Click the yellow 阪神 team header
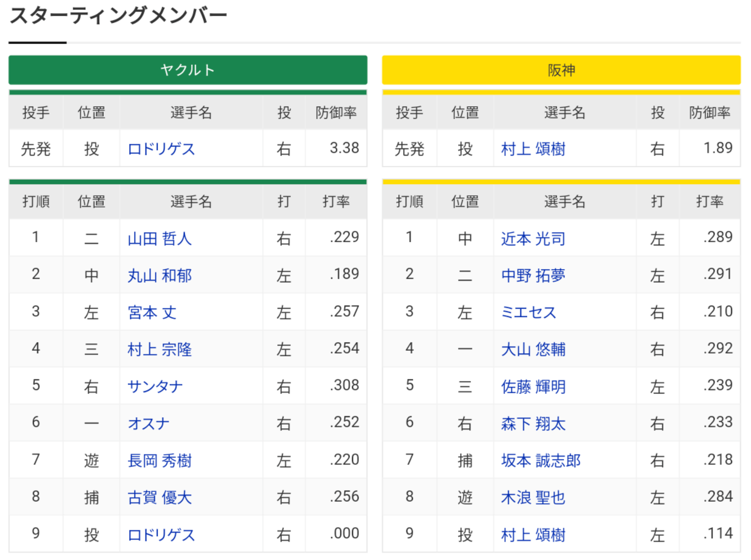Viewport: 751px width, 560px height. point(561,70)
